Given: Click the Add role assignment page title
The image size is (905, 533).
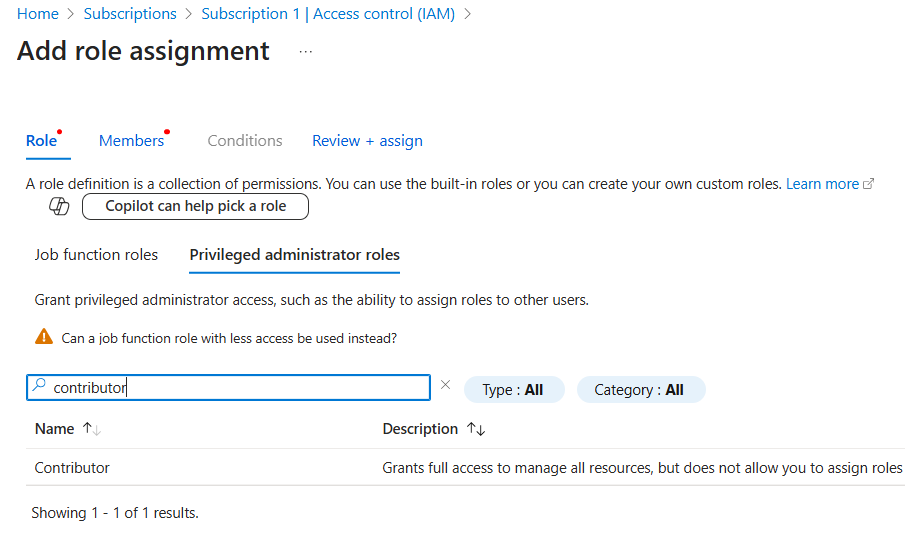Looking at the screenshot, I should [143, 51].
